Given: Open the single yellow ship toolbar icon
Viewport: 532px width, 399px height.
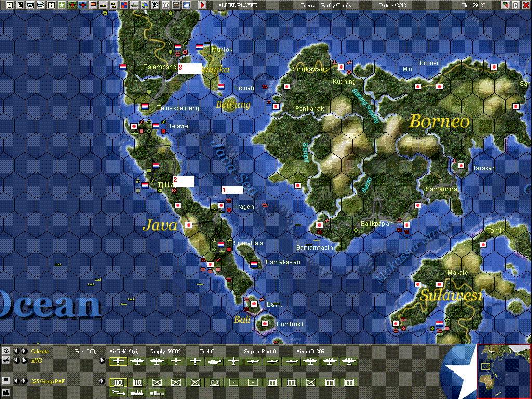Looking at the screenshot, I should point(103,5).
